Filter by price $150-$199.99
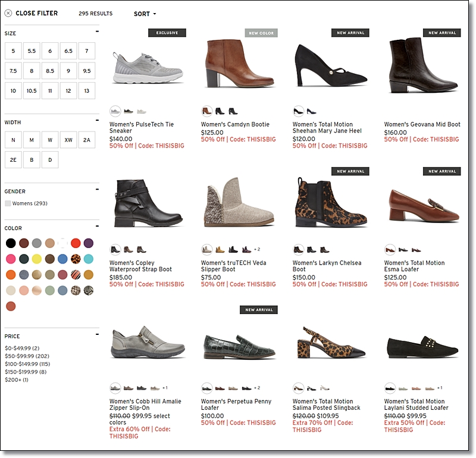 point(26,372)
